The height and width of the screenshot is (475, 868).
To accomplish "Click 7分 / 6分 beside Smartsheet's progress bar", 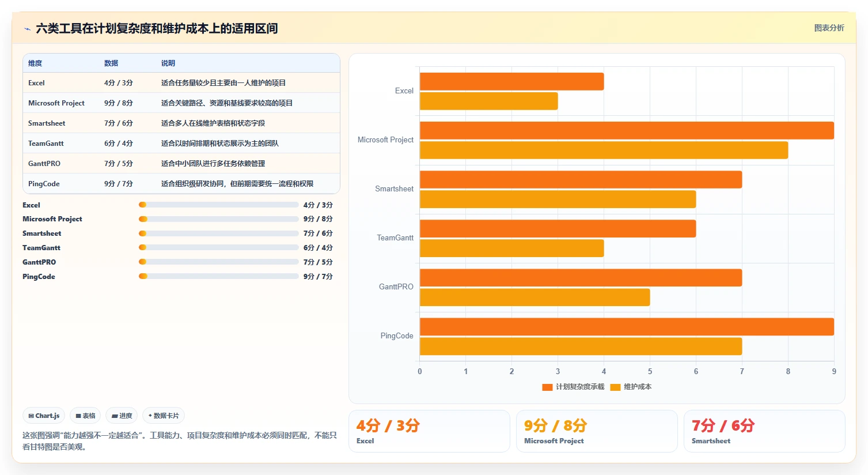I will tap(318, 233).
